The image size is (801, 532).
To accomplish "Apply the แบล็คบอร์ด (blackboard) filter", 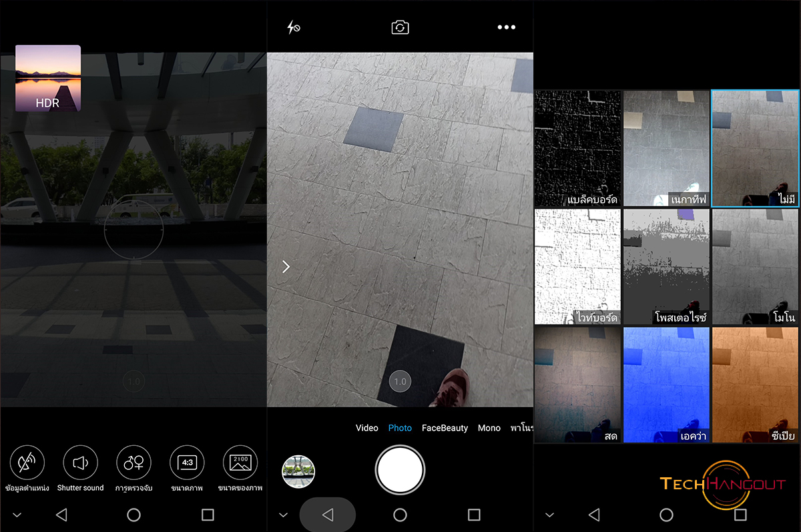I will [x=578, y=148].
